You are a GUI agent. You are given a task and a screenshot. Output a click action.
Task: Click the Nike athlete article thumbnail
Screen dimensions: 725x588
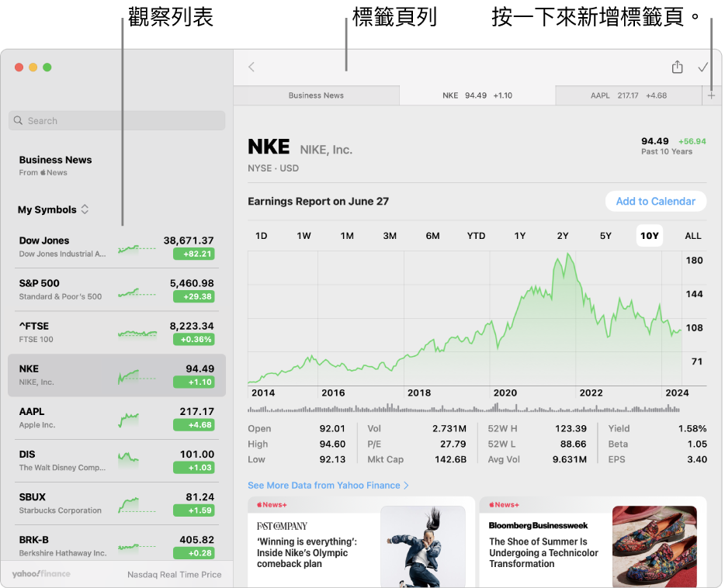click(422, 547)
